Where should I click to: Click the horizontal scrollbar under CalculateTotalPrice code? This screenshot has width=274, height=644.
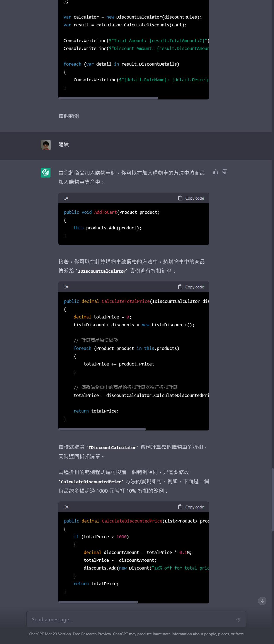pyautogui.click(x=102, y=429)
